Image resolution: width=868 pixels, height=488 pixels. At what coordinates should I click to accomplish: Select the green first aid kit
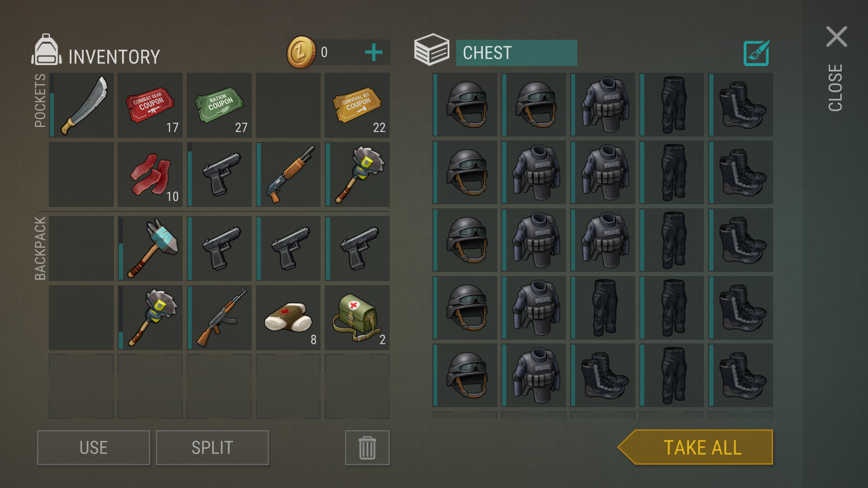(x=357, y=317)
